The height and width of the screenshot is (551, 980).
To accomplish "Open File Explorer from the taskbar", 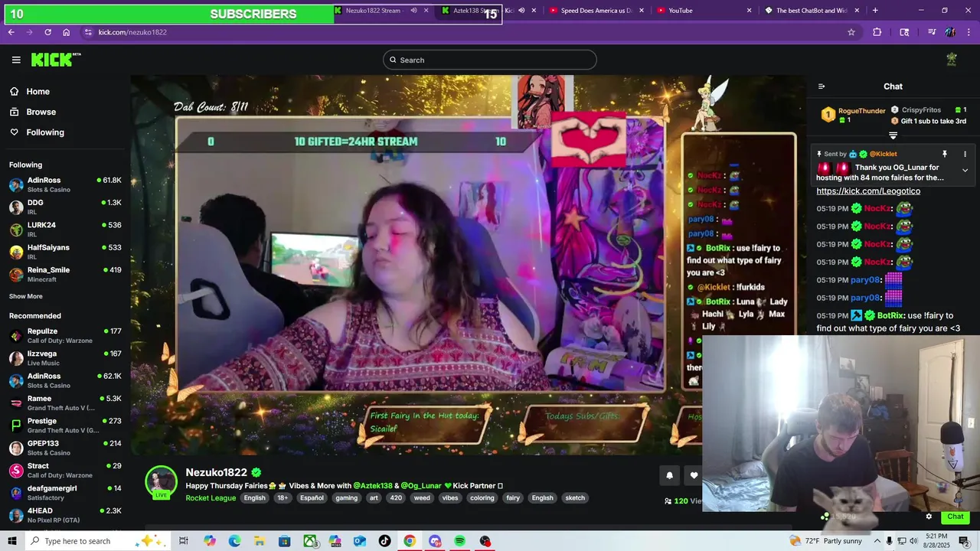I will 260,541.
